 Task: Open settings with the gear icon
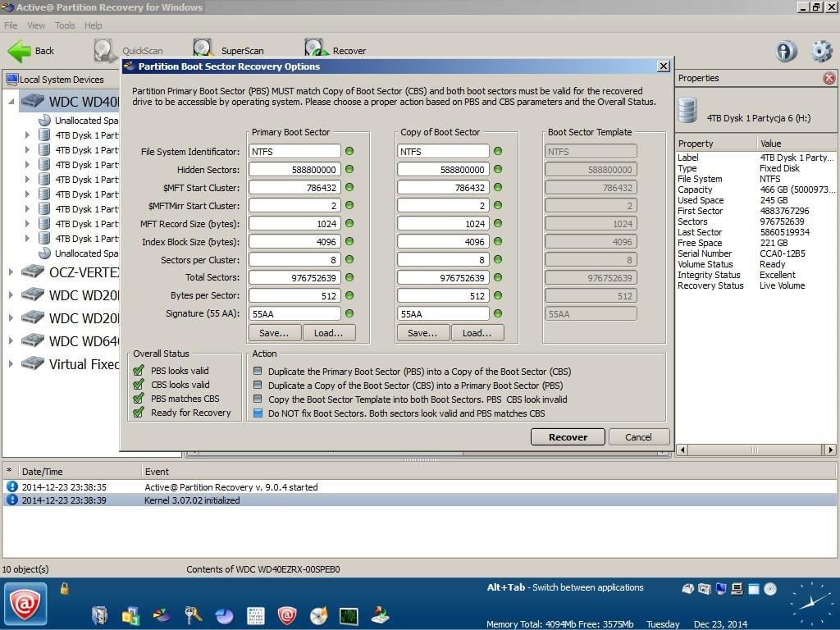(822, 52)
